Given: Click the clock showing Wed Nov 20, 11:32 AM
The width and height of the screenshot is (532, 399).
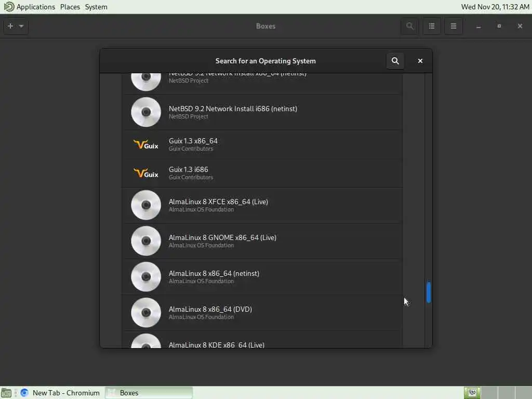Looking at the screenshot, I should pos(495,7).
